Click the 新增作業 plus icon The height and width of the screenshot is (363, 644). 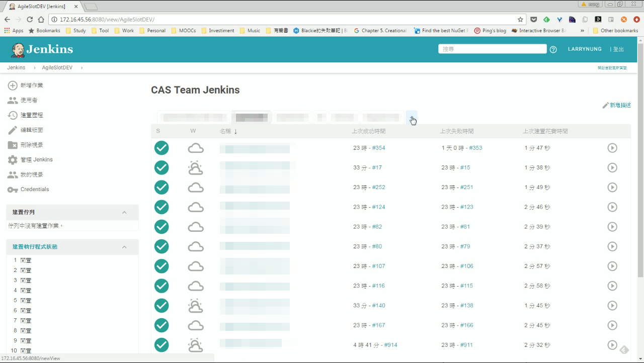point(13,85)
